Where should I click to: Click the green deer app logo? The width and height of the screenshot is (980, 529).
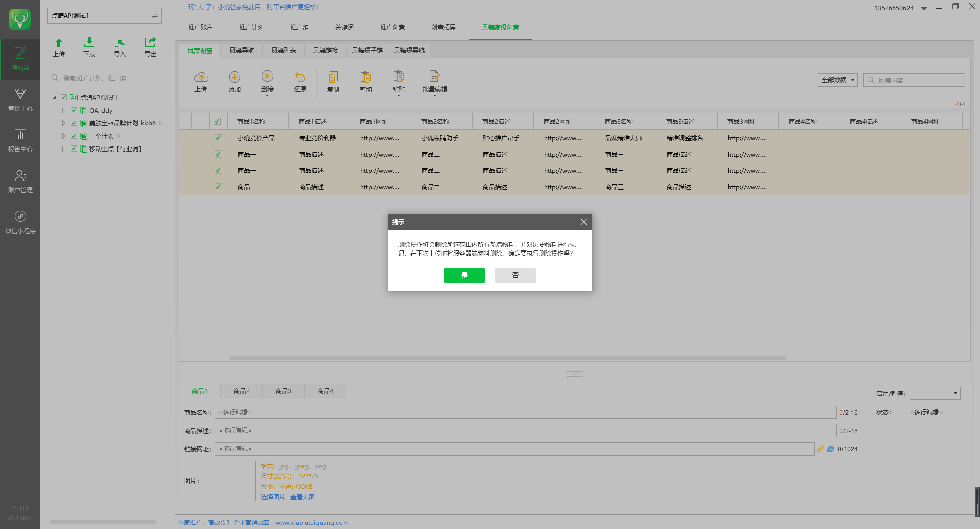[x=20, y=19]
